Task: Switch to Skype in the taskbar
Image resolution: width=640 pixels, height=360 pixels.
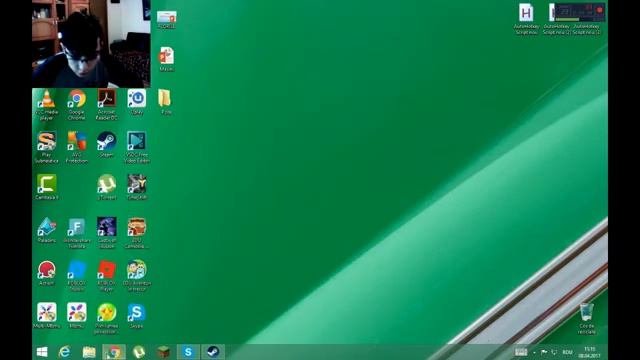Action: coord(188,352)
